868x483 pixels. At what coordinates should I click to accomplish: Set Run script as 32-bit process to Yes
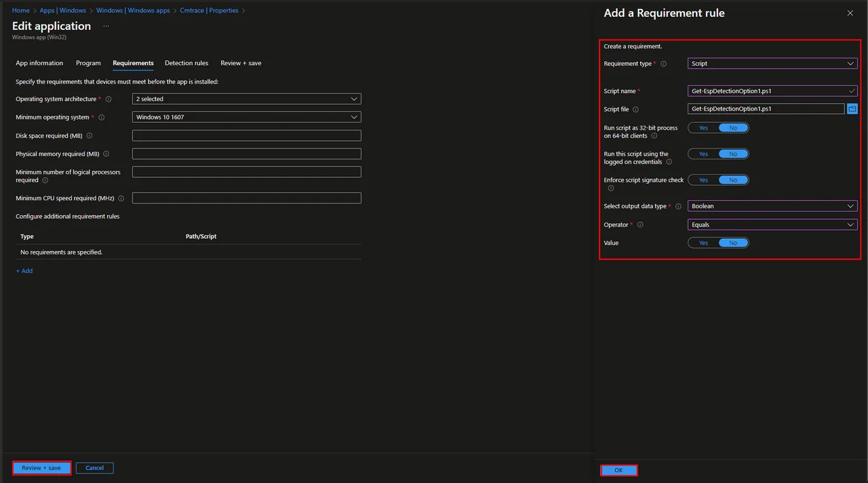coord(703,128)
